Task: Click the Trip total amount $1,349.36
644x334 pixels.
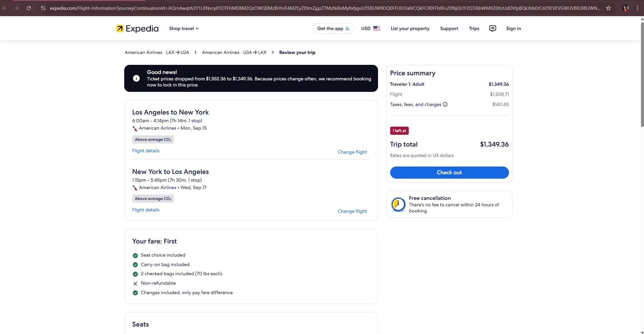Action: (494, 145)
